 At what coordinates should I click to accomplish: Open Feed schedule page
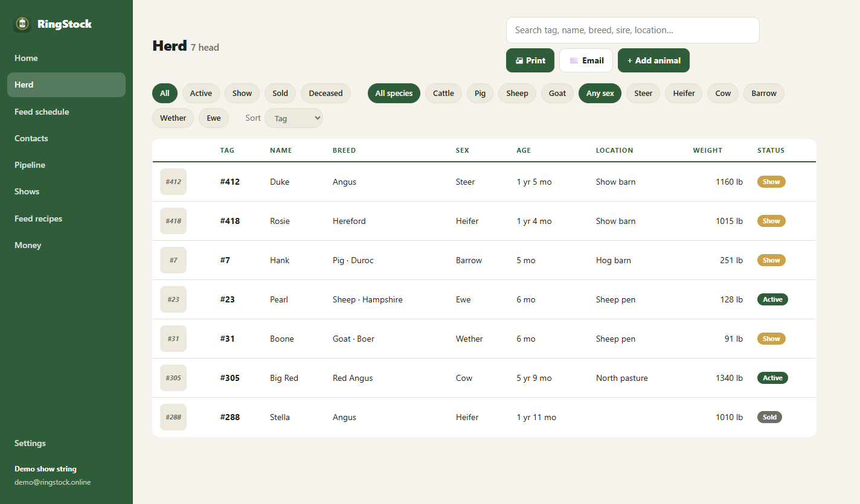[66, 112]
